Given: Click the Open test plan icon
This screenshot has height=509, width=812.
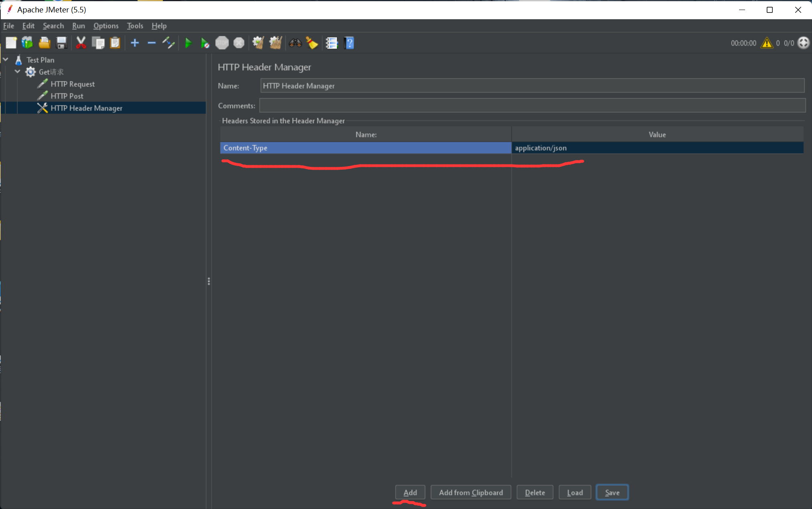Looking at the screenshot, I should tap(44, 42).
